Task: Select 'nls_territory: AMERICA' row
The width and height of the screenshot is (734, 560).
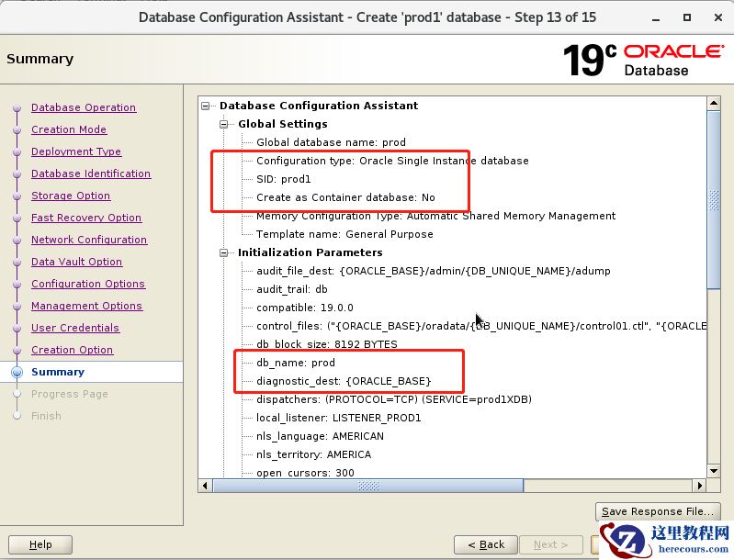Action: pos(313,454)
